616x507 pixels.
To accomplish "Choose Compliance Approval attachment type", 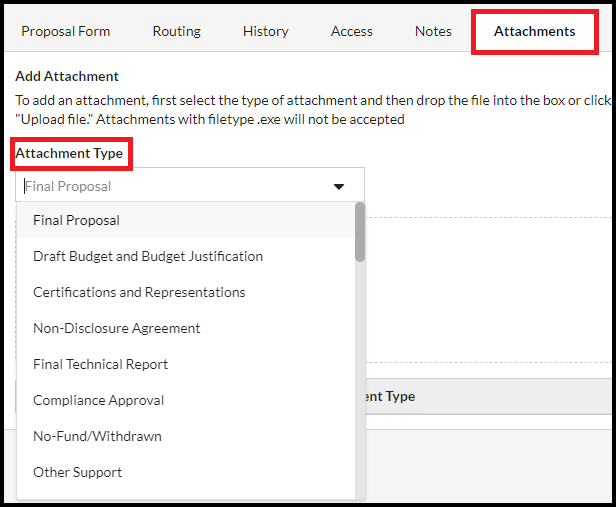I will [x=98, y=400].
